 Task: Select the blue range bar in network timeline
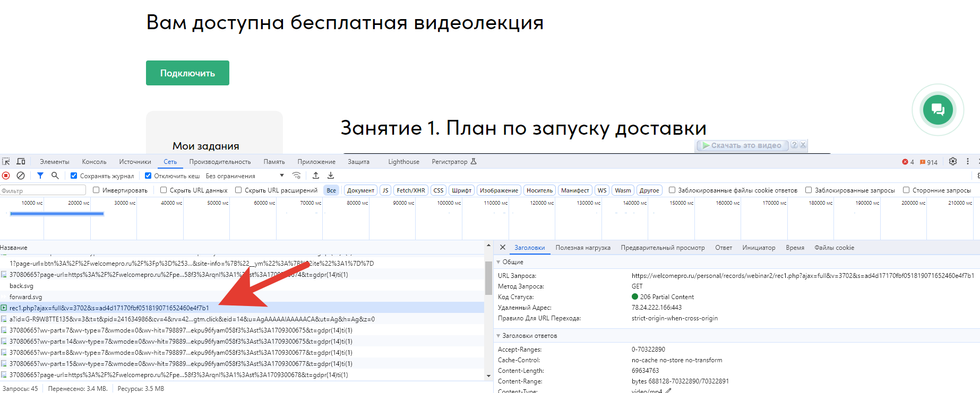57,214
